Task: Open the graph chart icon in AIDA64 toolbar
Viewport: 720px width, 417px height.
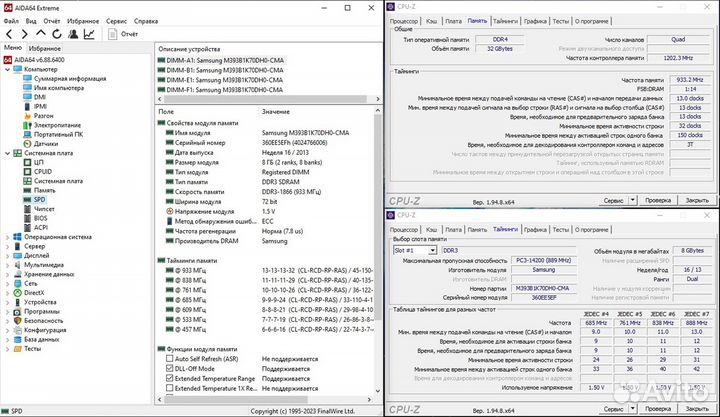Action: [x=89, y=34]
